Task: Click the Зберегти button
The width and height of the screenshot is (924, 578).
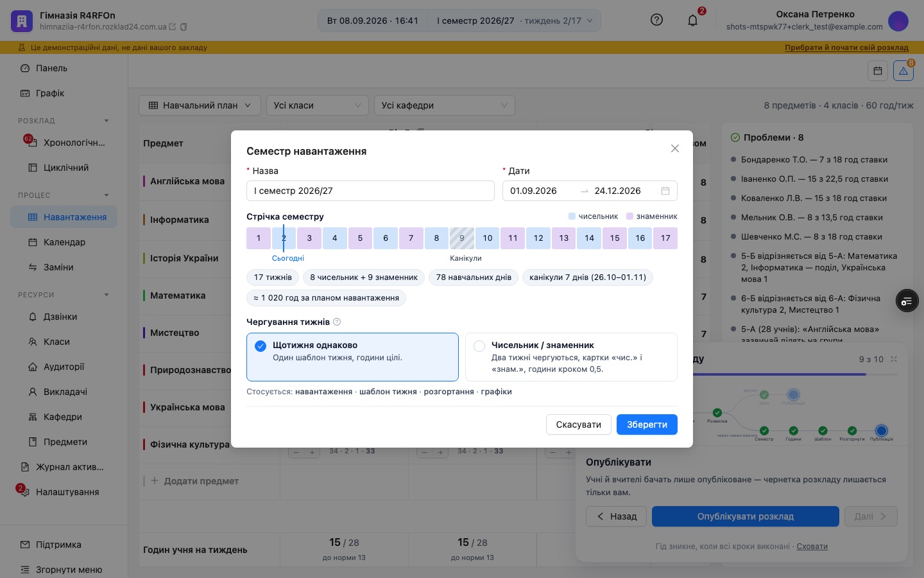Action: (x=647, y=425)
